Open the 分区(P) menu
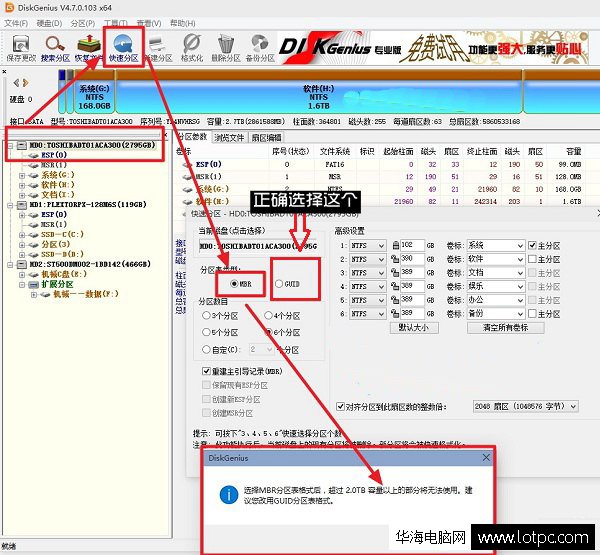 (83, 23)
